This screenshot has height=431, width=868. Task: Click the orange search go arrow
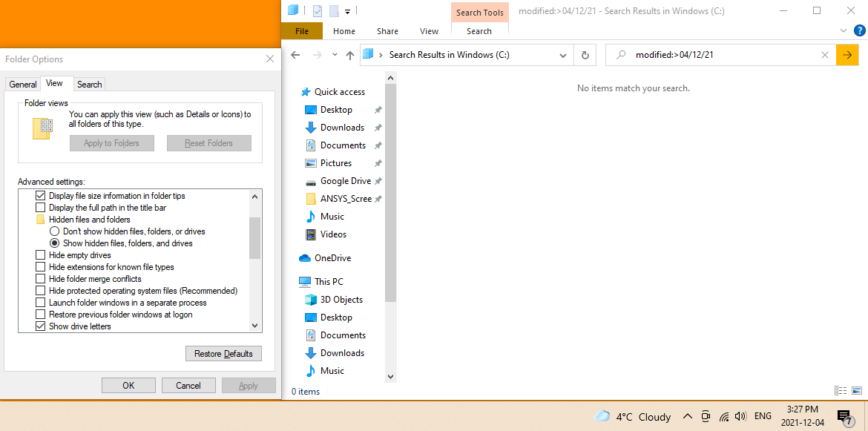click(x=847, y=55)
